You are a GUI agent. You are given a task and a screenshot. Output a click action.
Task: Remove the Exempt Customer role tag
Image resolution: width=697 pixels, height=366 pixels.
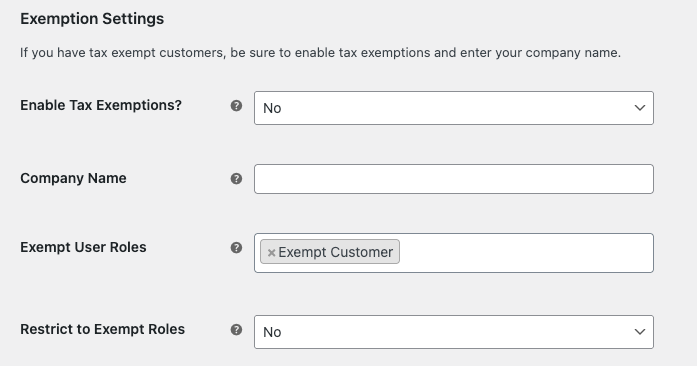click(271, 253)
